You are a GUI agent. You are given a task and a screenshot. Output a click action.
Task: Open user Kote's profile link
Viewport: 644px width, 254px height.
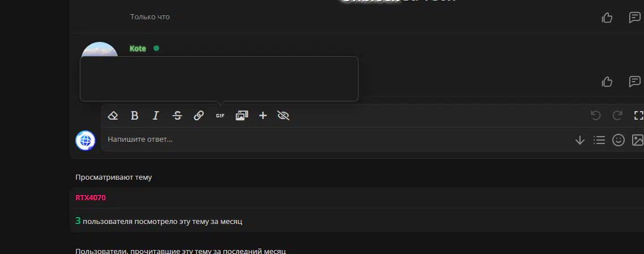point(138,49)
